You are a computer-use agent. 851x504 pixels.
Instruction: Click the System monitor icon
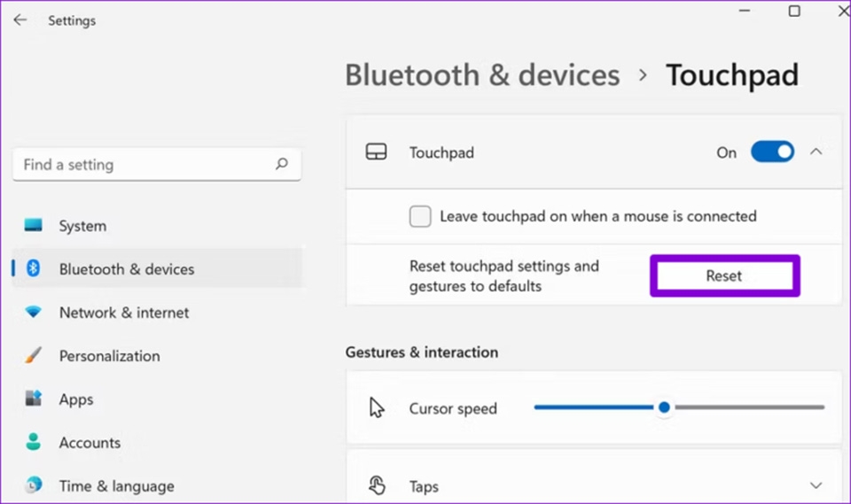[x=33, y=225]
